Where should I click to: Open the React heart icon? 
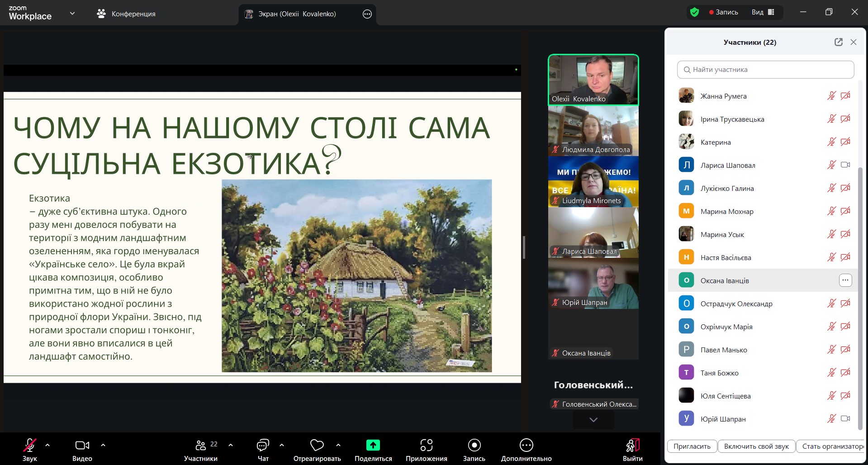point(317,446)
